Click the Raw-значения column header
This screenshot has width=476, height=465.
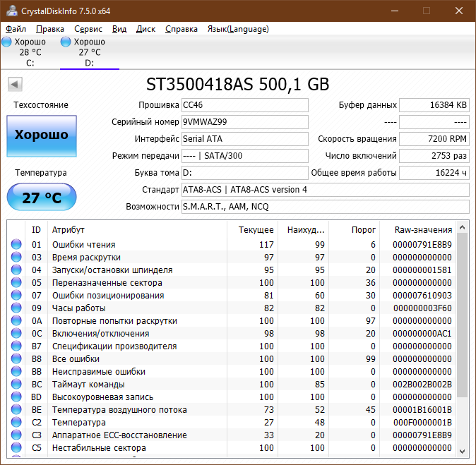[x=423, y=230]
